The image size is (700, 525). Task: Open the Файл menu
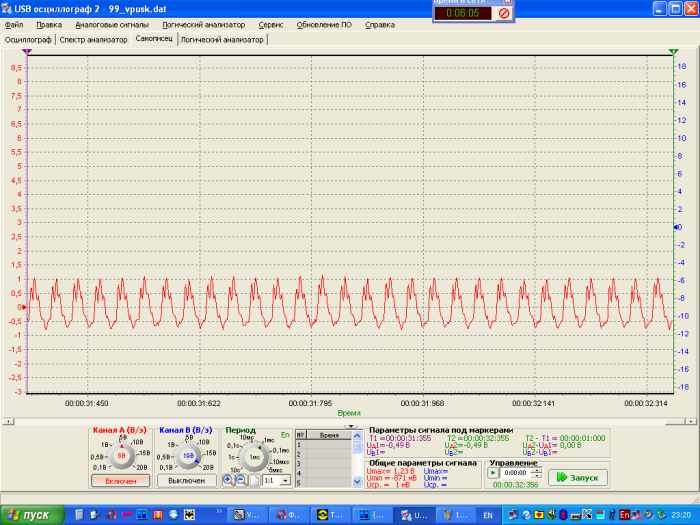pos(14,25)
